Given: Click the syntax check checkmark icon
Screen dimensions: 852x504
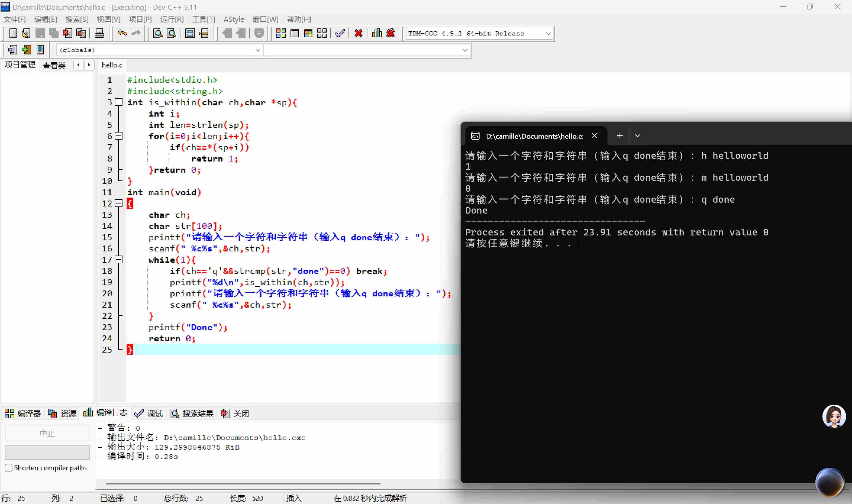Looking at the screenshot, I should click(340, 33).
